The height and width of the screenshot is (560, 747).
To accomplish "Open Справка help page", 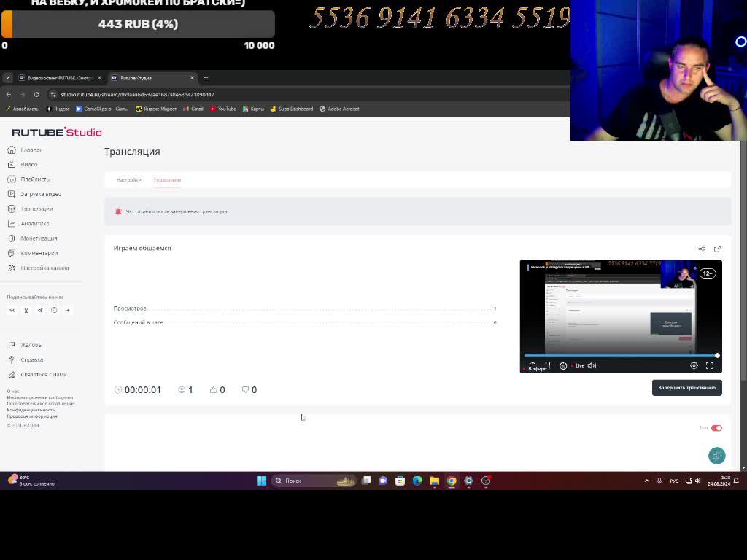I will click(x=26, y=360).
